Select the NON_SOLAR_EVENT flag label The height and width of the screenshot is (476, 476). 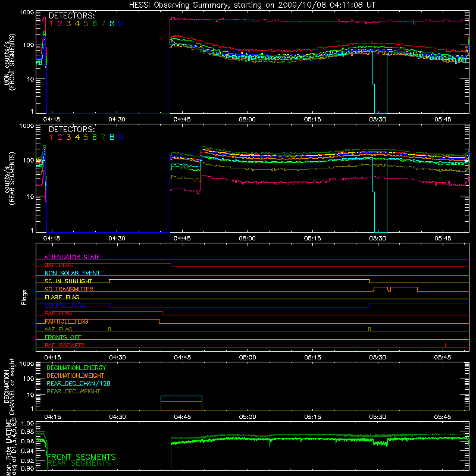[72, 273]
